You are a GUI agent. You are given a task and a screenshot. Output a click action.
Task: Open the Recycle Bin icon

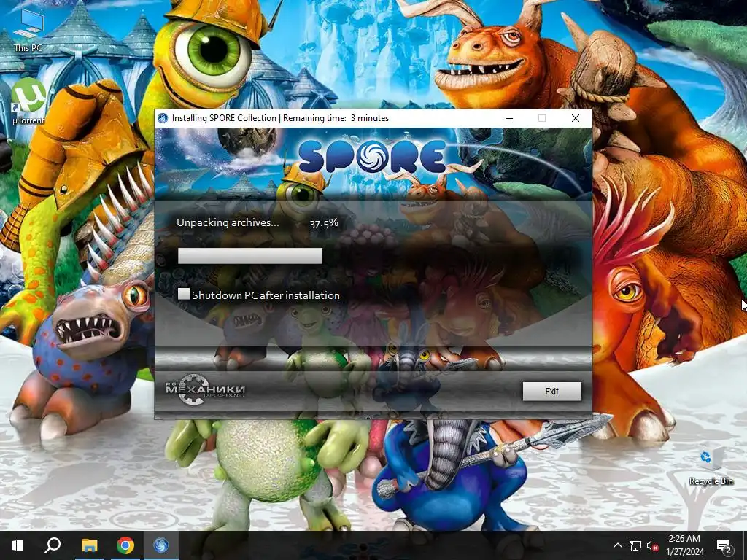pos(711,467)
